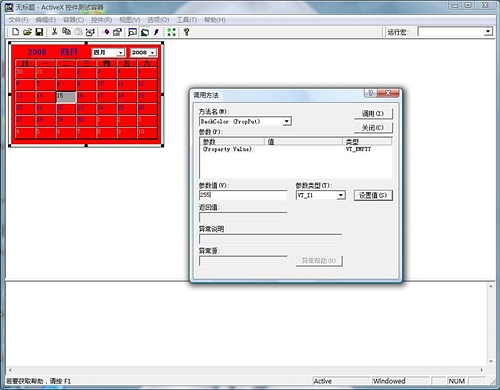The width and height of the screenshot is (500, 390).
Task: Open the 文件(F) menu
Action: tap(18, 20)
